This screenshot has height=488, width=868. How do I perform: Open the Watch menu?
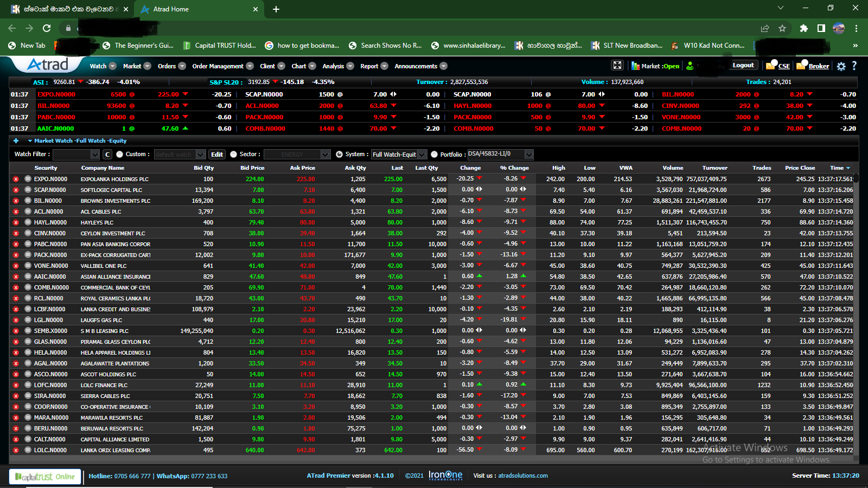(103, 66)
